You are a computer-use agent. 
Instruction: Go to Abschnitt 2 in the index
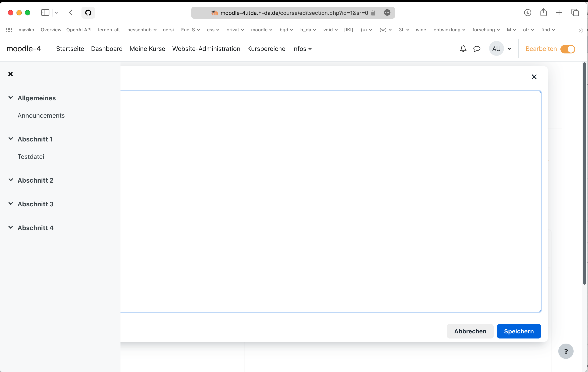click(x=35, y=180)
